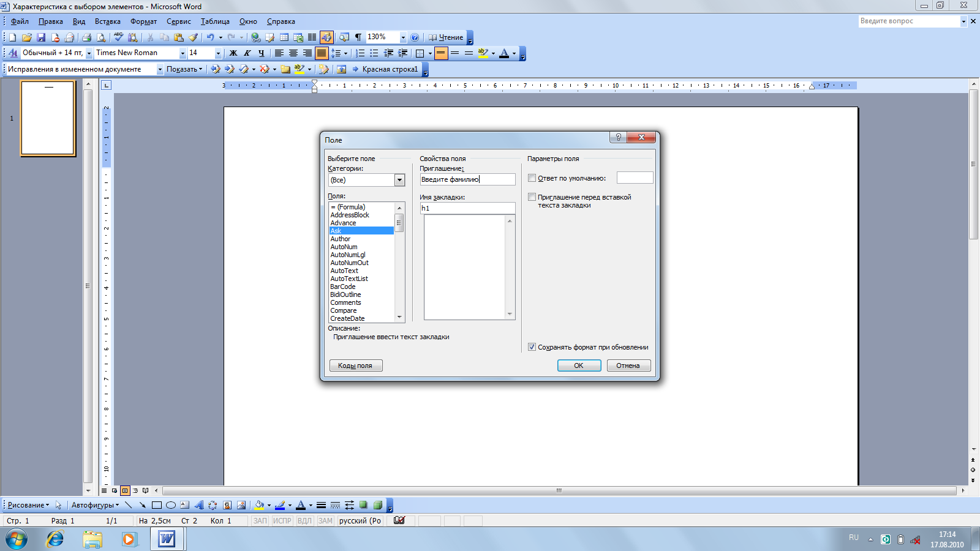Open the Таблица menu
Viewport: 980px width, 551px height.
(215, 21)
